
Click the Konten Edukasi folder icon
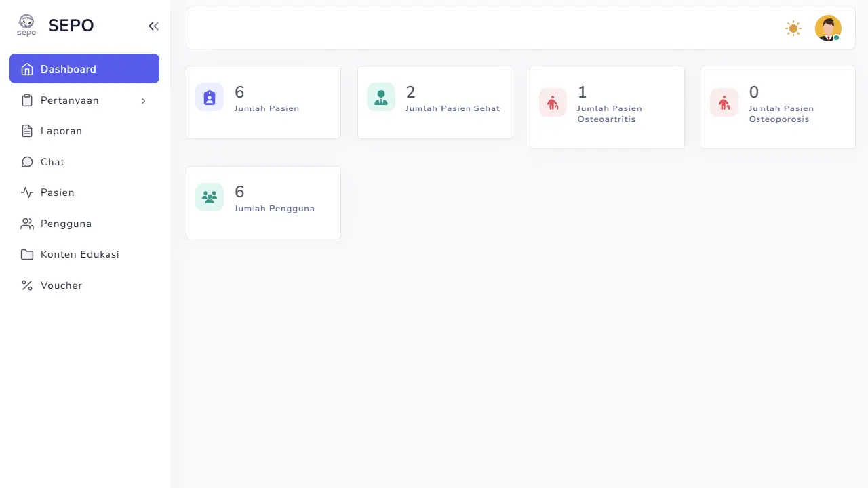point(27,254)
